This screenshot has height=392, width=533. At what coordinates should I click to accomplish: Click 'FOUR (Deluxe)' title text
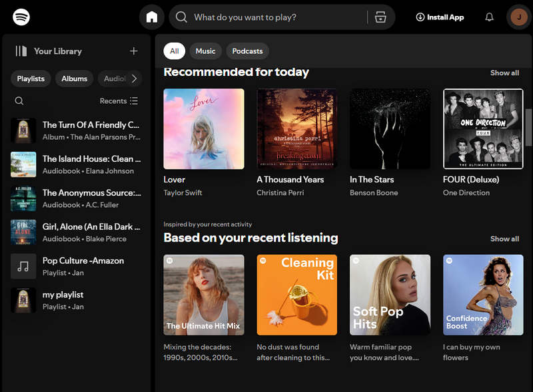pyautogui.click(x=471, y=179)
